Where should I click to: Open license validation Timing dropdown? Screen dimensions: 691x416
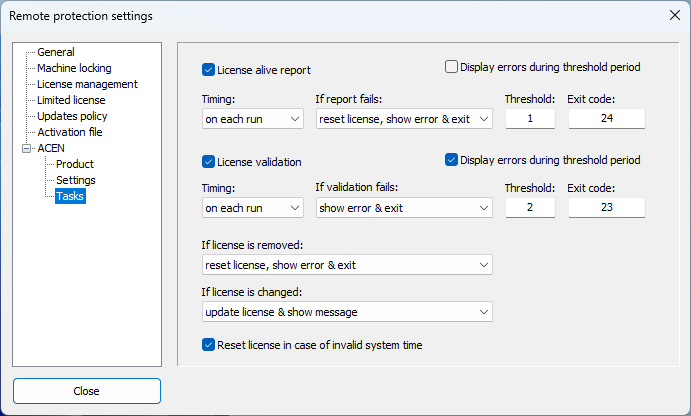click(253, 208)
